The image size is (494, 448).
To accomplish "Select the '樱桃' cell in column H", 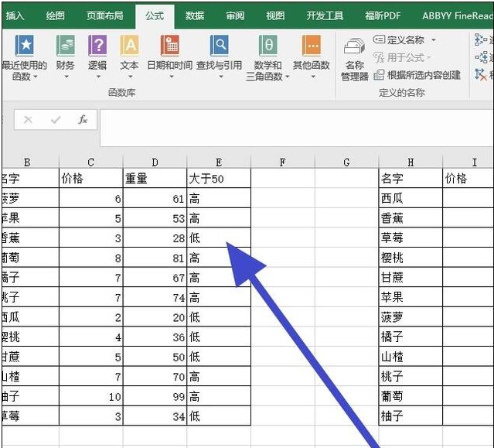I will click(411, 258).
